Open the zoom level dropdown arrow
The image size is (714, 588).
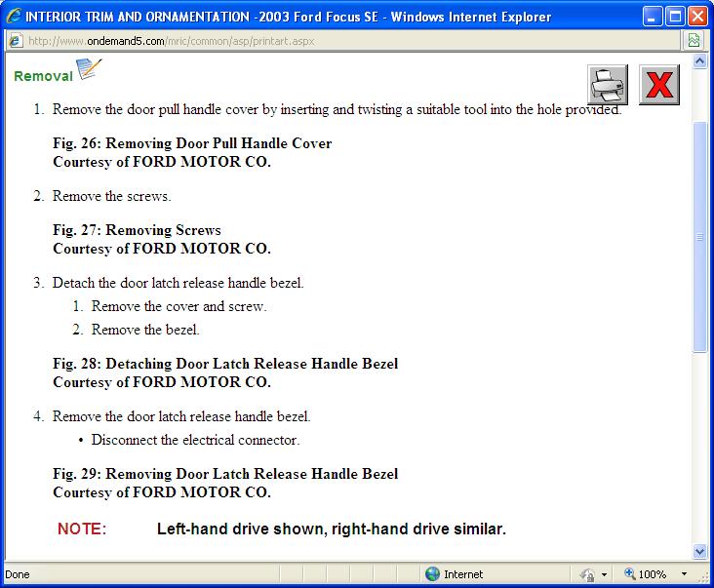pyautogui.click(x=684, y=574)
